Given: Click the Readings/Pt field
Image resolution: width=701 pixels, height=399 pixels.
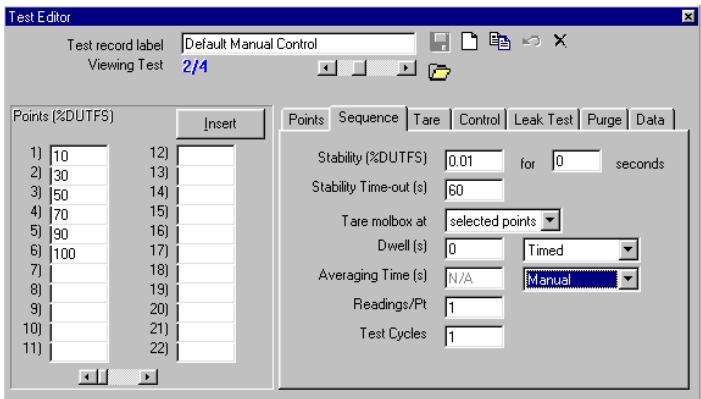Looking at the screenshot, I should tap(474, 307).
